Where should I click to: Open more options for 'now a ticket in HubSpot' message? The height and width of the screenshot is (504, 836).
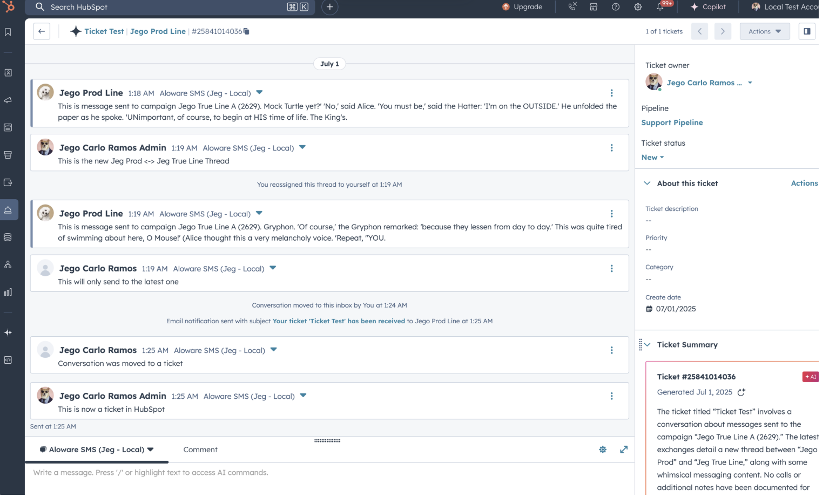click(611, 396)
